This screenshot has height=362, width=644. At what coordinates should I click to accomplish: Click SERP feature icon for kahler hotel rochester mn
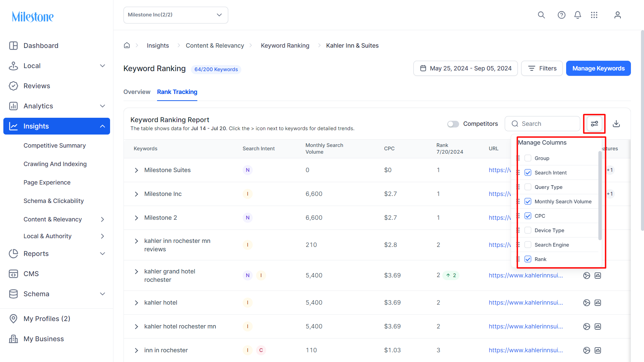click(x=587, y=326)
